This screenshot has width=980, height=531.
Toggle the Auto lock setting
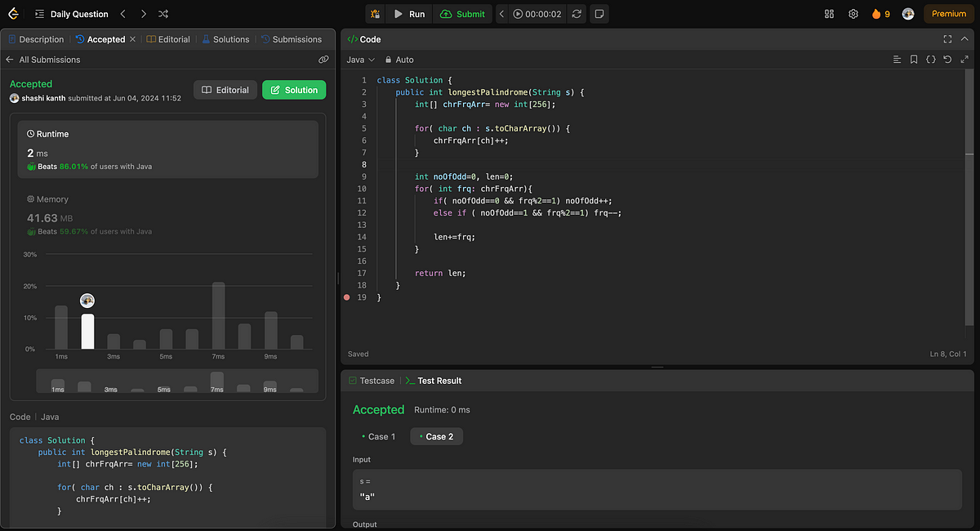click(x=399, y=60)
